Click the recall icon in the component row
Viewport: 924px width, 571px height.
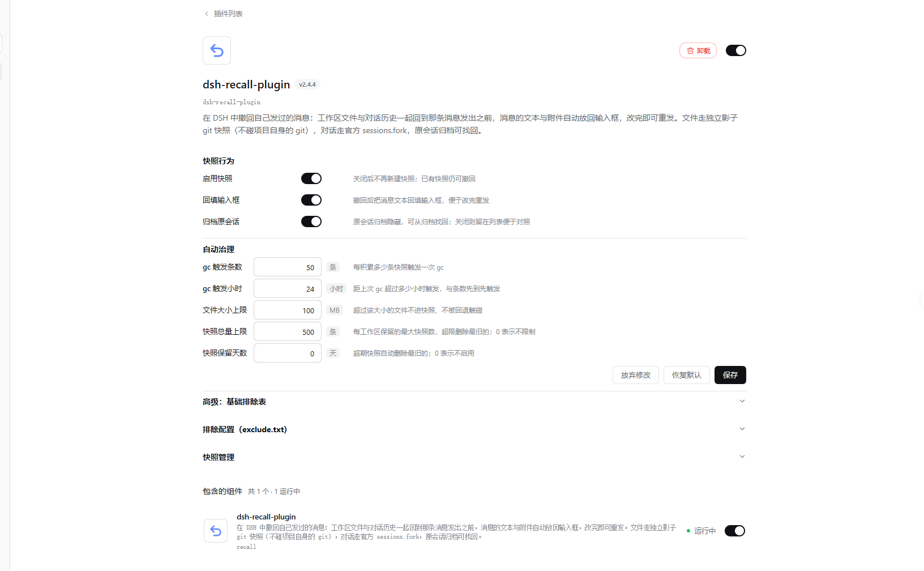coord(216,531)
